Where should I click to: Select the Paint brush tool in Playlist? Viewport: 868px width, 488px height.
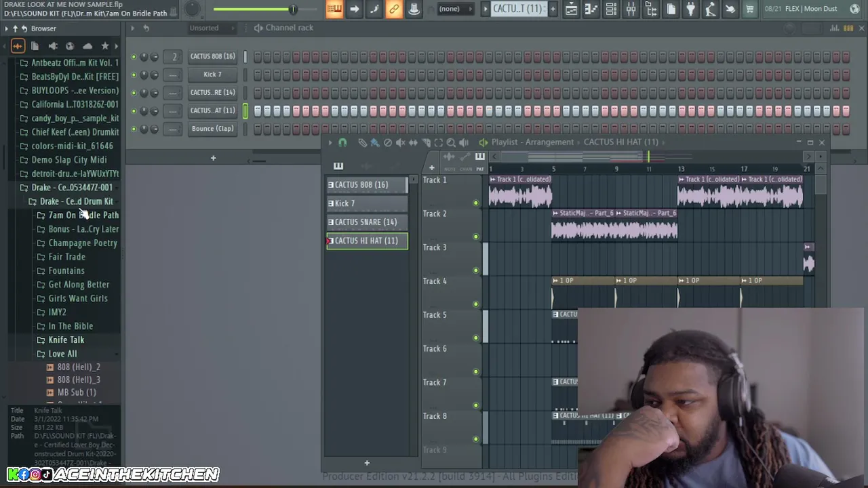pos(374,142)
